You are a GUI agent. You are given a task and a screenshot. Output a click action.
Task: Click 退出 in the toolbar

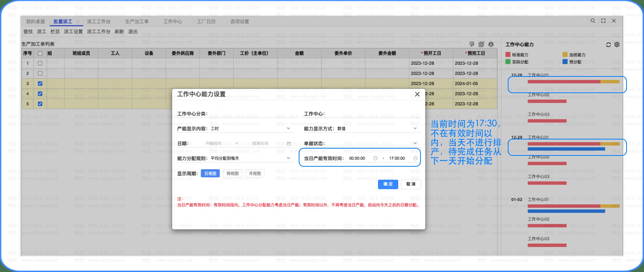pos(133,31)
